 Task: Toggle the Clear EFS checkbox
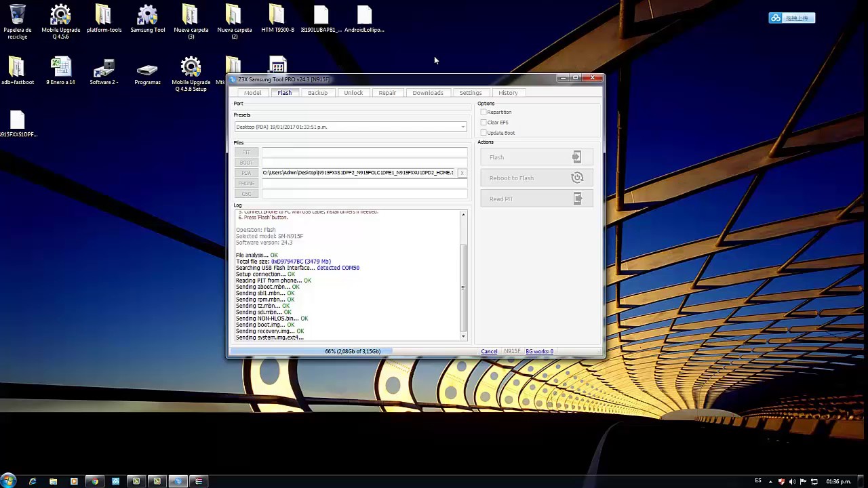tap(484, 123)
